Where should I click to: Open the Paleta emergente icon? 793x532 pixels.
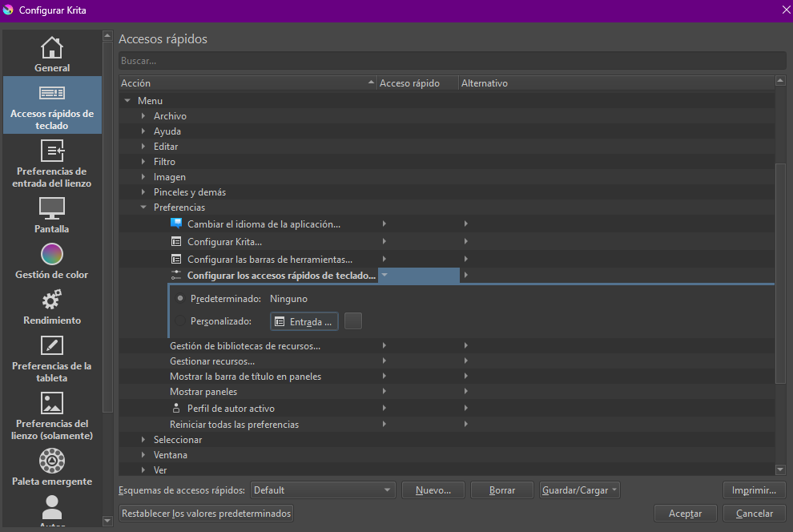52,461
